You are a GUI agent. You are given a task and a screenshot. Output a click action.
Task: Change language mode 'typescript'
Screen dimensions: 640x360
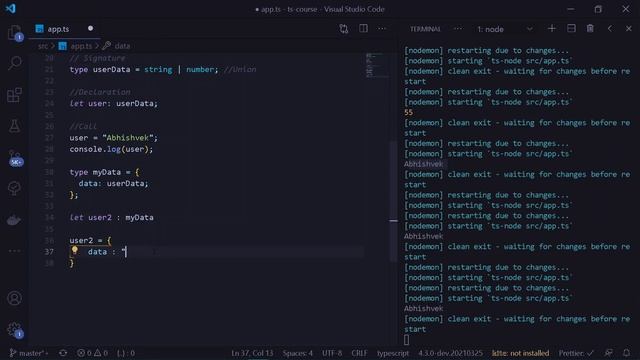tap(393, 353)
